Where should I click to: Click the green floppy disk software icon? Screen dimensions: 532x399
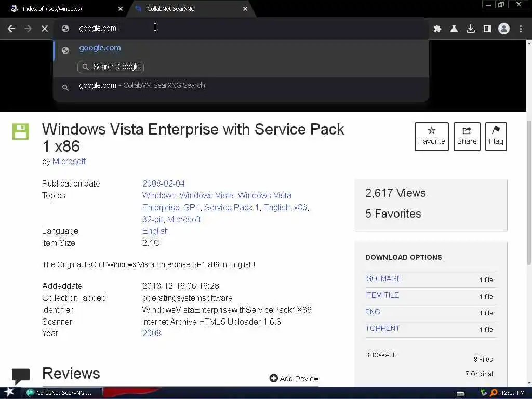(21, 131)
